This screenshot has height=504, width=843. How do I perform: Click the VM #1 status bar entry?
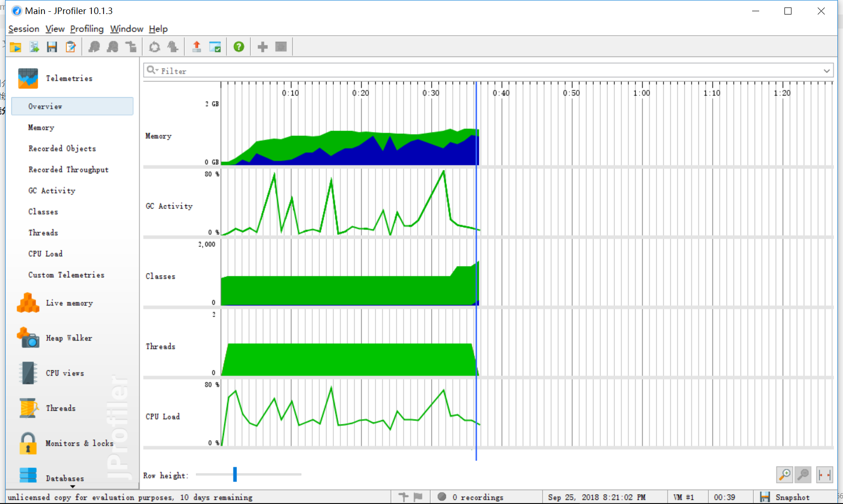(683, 497)
